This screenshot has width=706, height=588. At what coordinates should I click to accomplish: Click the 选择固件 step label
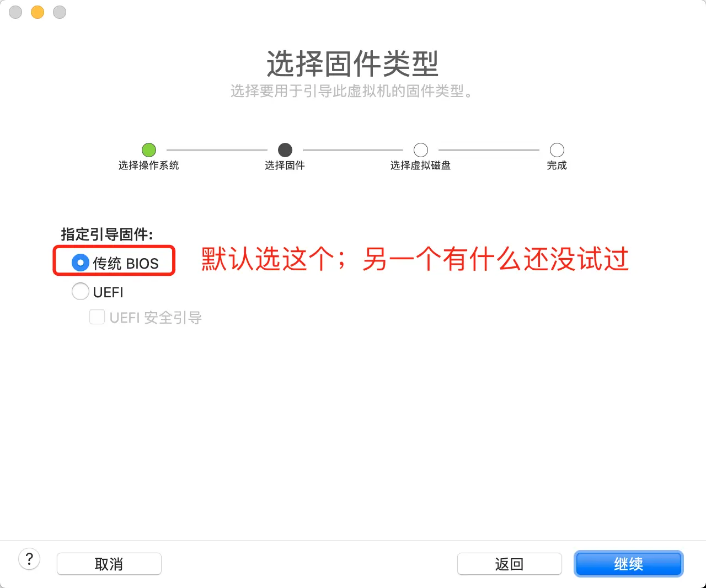[x=285, y=165]
